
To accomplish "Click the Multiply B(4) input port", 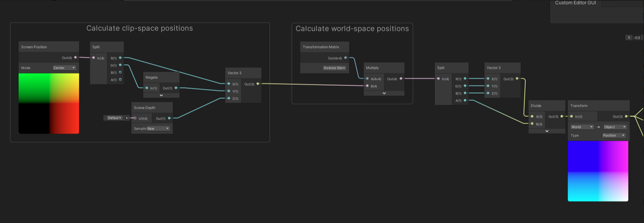I will pos(367,86).
